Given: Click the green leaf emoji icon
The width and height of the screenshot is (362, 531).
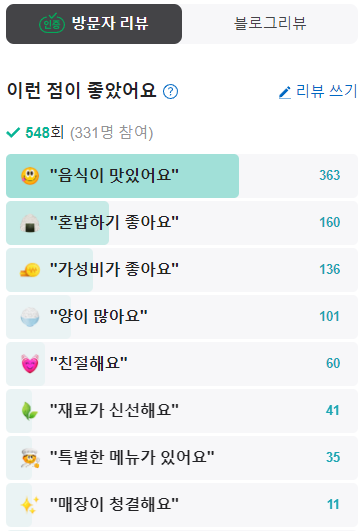Looking at the screenshot, I should coord(30,411).
